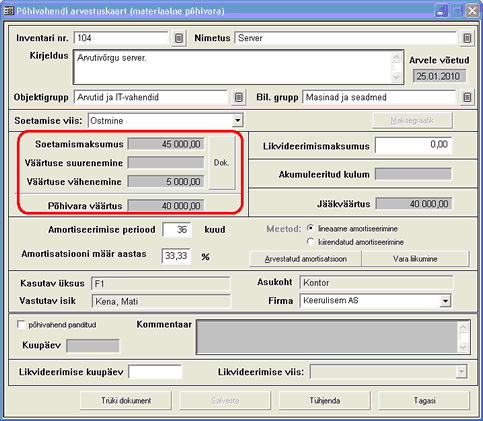Open lookup icon beside Bil. grupp field

(467, 97)
